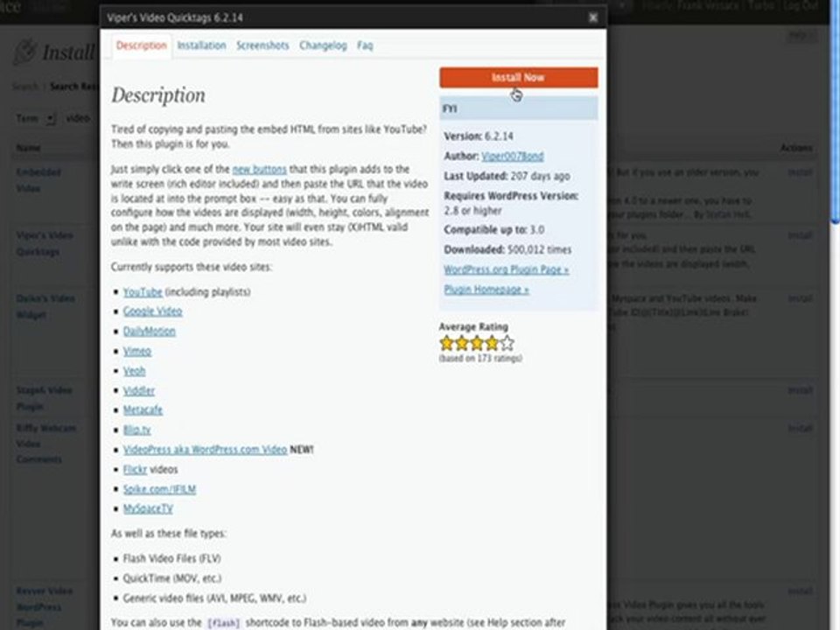Open the YouTube link in list

point(143,292)
